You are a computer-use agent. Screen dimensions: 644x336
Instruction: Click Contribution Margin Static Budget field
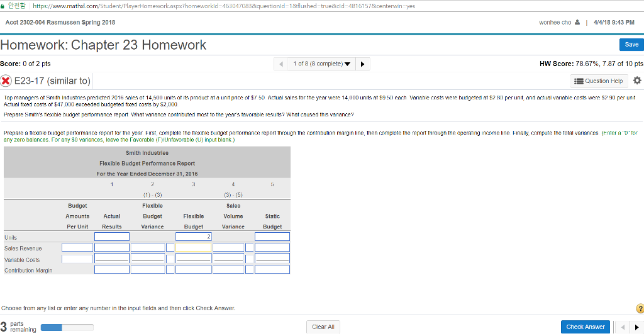pos(272,269)
